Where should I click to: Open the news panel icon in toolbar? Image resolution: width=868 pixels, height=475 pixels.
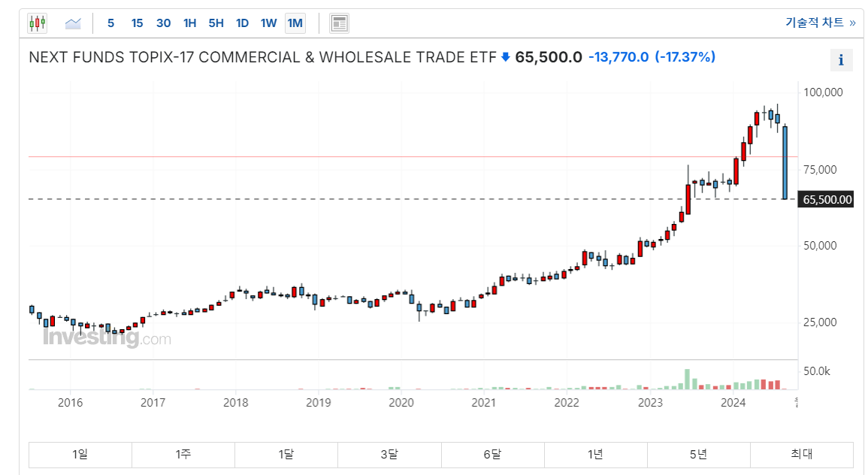[x=339, y=23]
